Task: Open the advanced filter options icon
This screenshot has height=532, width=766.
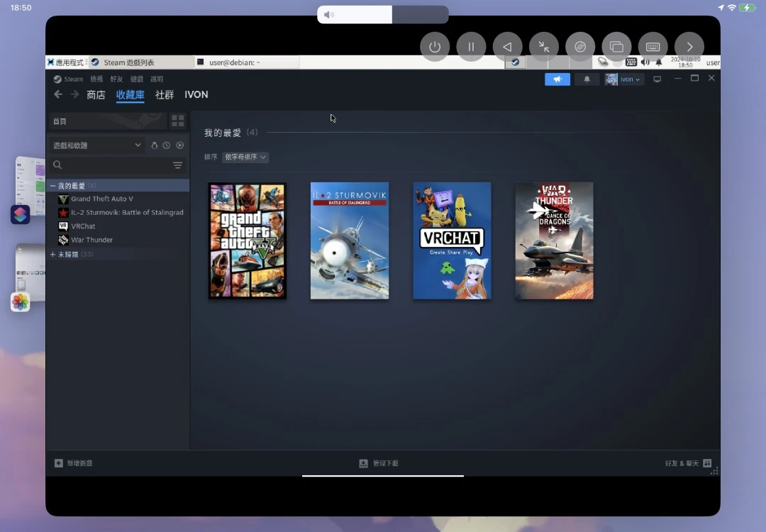Action: click(177, 165)
